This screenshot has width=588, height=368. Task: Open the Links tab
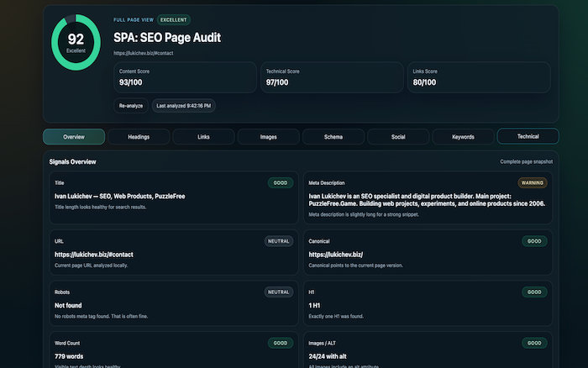click(x=203, y=137)
